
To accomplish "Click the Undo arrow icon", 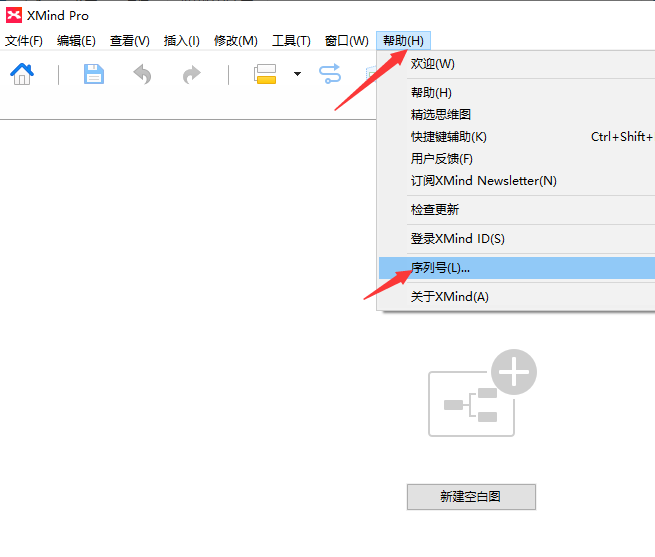I will point(142,74).
